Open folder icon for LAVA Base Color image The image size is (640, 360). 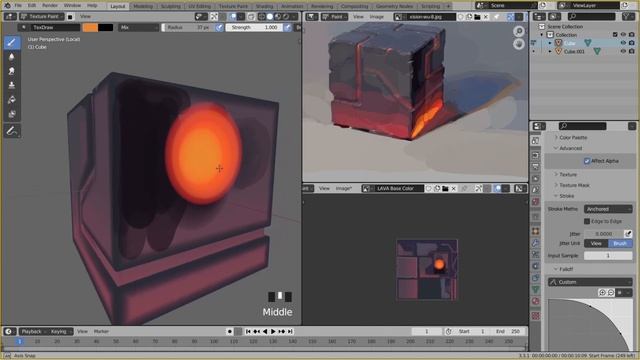pos(445,189)
